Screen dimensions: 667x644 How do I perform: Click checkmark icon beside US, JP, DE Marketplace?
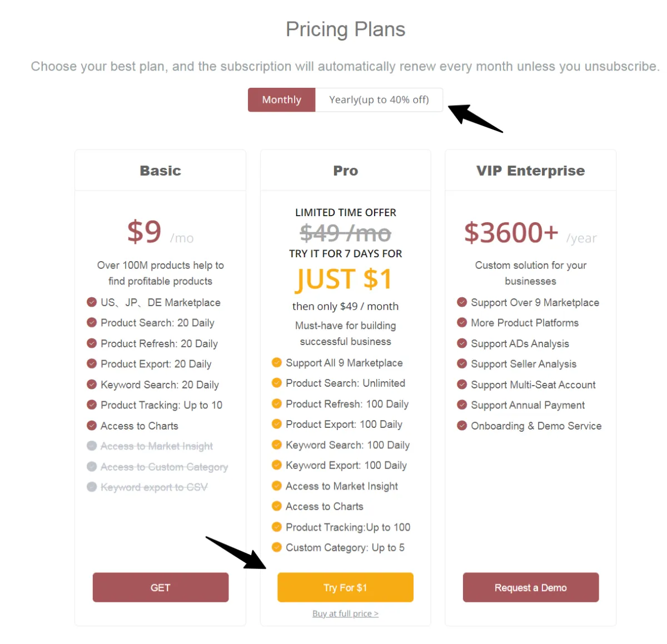pos(92,302)
